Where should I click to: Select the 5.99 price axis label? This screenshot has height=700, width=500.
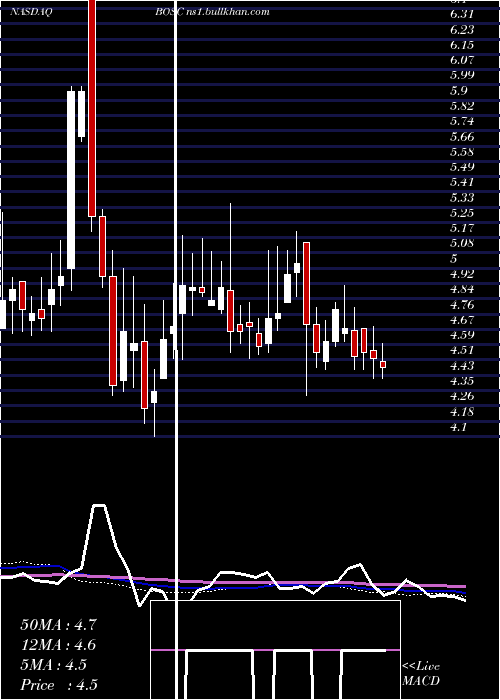coord(462,75)
